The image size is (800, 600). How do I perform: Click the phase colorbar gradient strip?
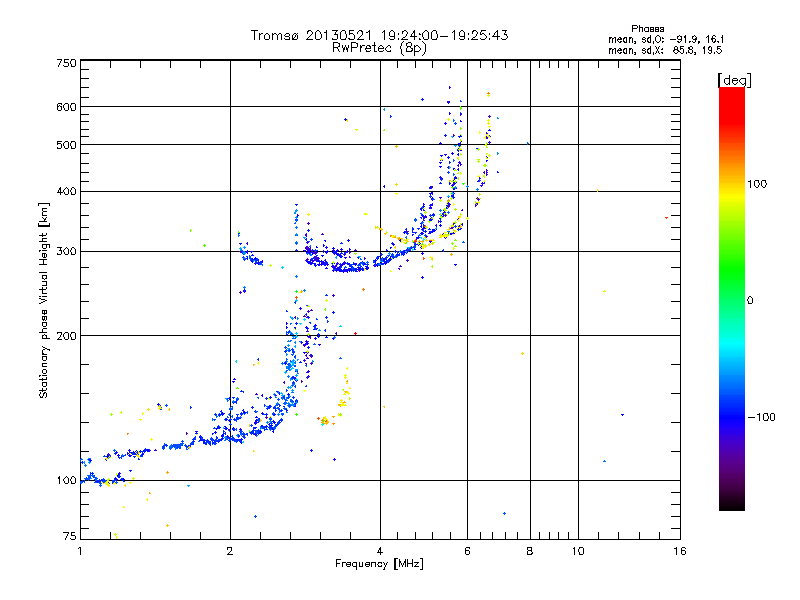coord(732,298)
